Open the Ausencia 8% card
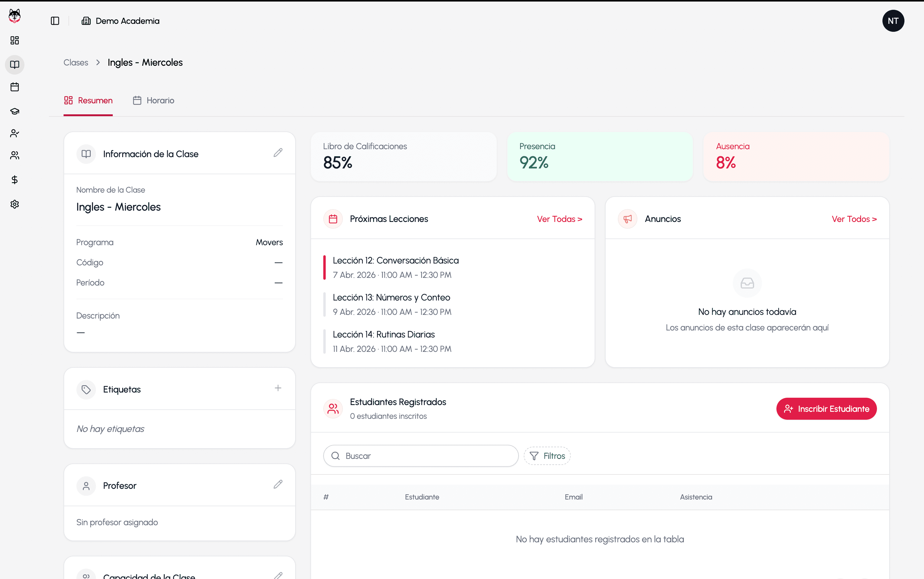Viewport: 924px width, 579px height. pos(796,157)
